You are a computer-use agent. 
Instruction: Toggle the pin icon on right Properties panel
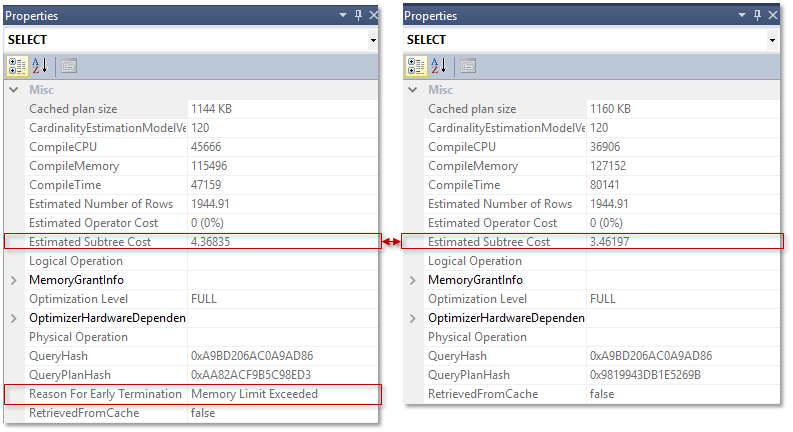(757, 15)
